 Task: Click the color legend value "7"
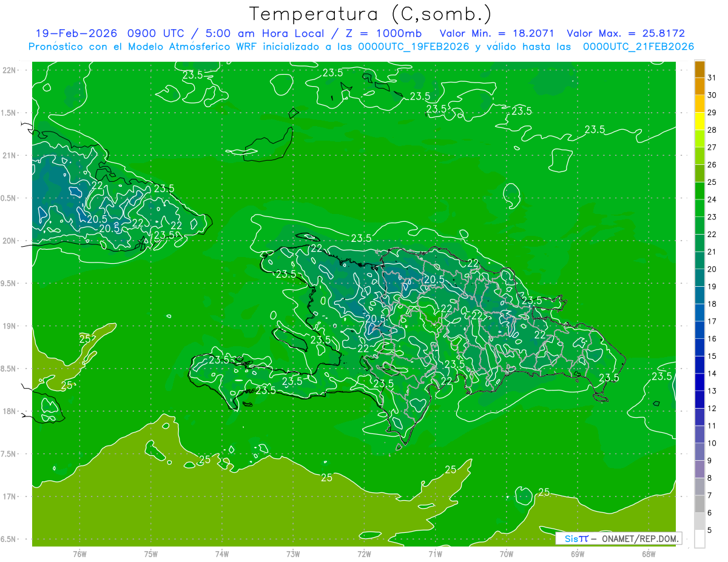point(710,496)
